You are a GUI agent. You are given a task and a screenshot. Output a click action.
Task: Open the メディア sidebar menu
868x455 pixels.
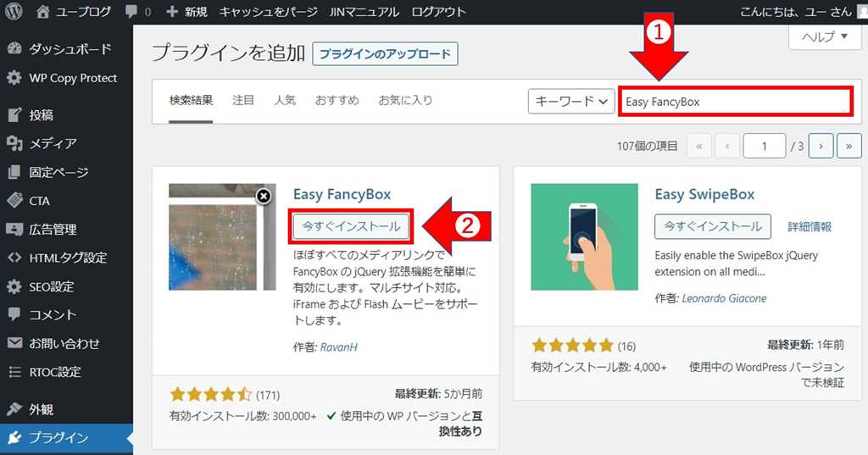53,143
